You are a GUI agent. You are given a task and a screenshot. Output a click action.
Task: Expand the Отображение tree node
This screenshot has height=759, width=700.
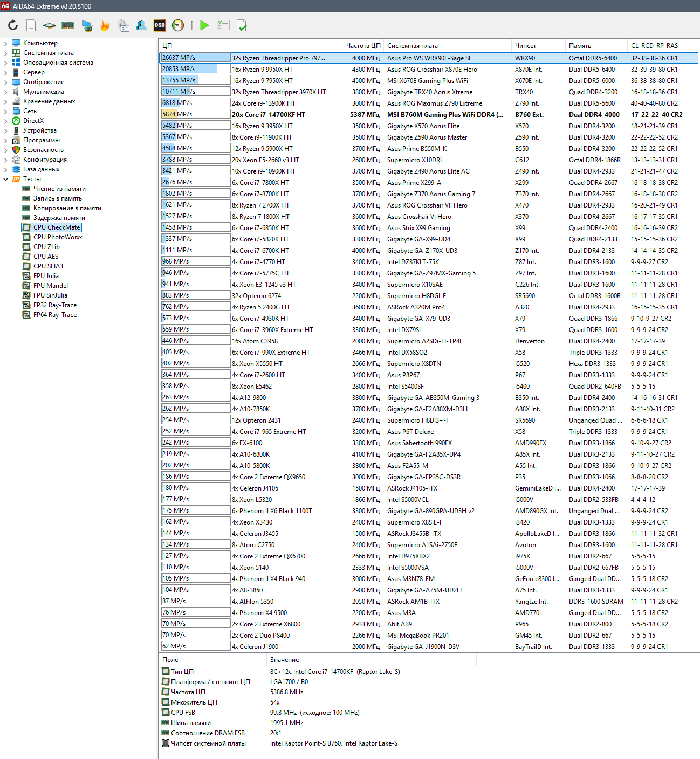tap(6, 82)
